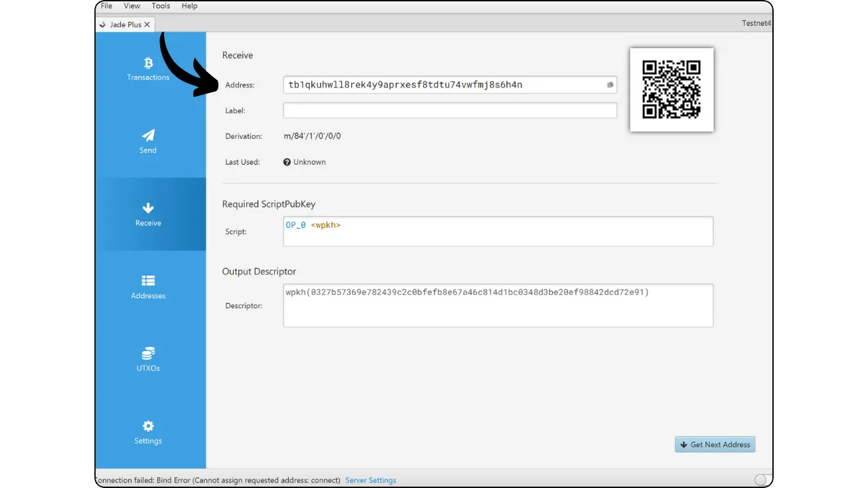
Task: Click the Output Descriptor text box
Action: tap(498, 306)
